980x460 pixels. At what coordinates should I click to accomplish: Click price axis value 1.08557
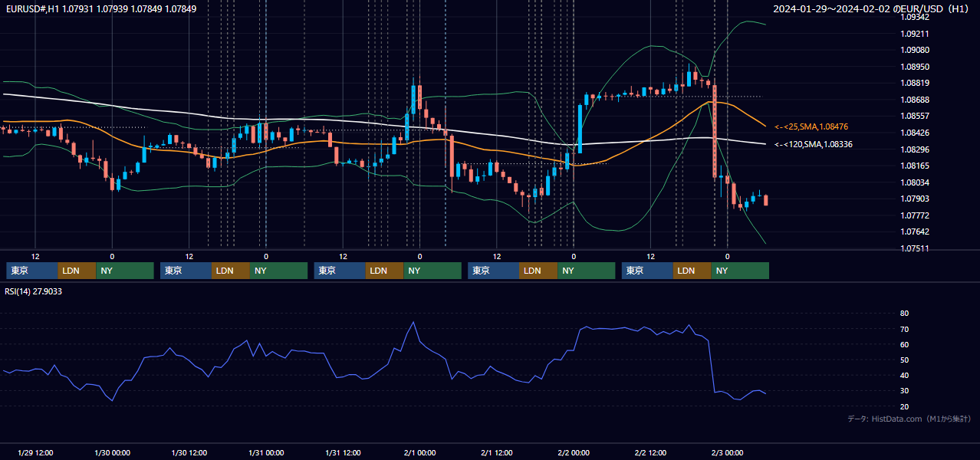[915, 116]
